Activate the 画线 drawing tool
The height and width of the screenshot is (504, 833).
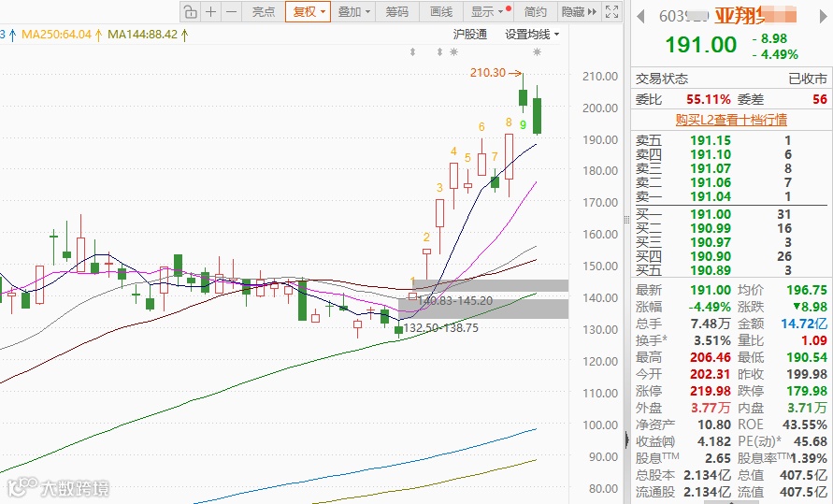(441, 11)
